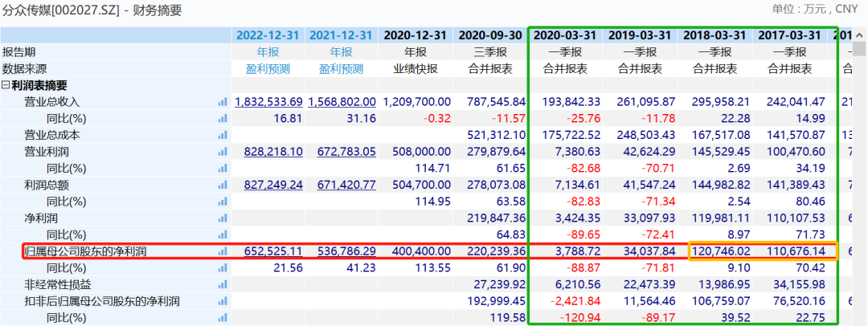Select the 2020-09-30 column header
This screenshot has height=326, width=868.
[x=490, y=35]
